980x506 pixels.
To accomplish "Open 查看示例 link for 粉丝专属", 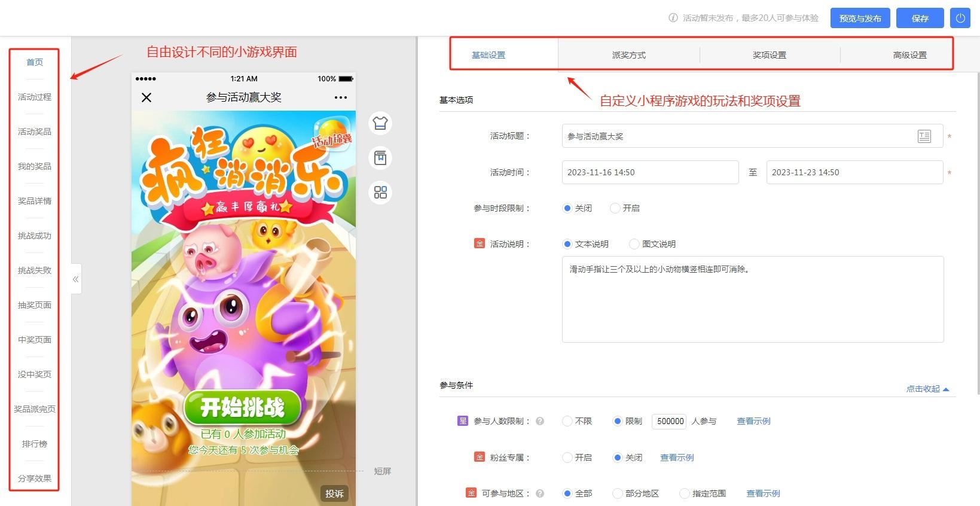I will (x=677, y=458).
